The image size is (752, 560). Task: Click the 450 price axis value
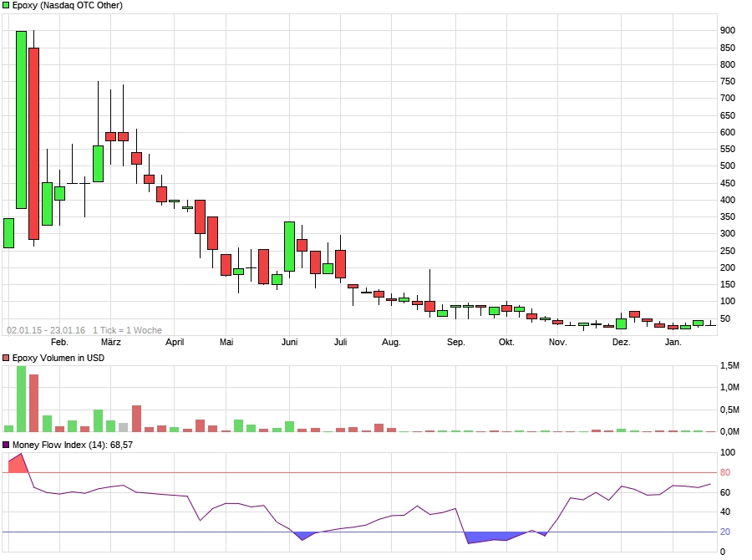click(x=728, y=183)
